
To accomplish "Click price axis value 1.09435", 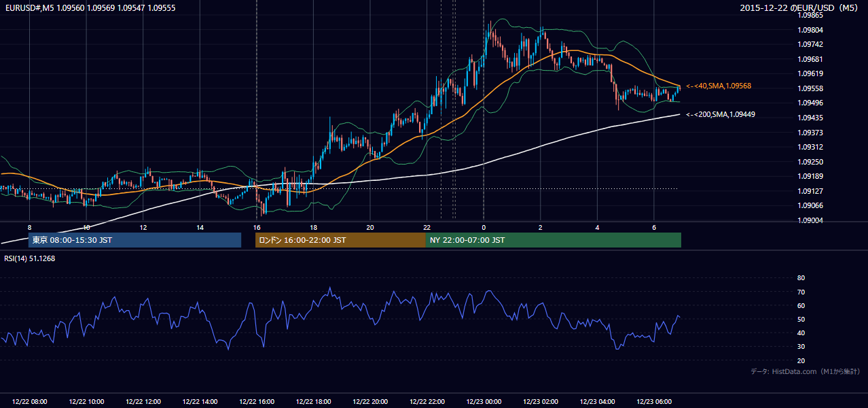I will click(x=811, y=118).
